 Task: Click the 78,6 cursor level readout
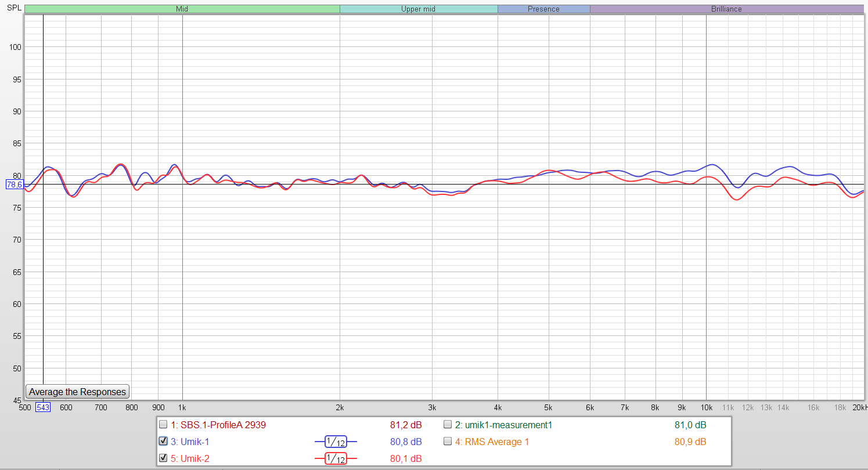(14, 185)
